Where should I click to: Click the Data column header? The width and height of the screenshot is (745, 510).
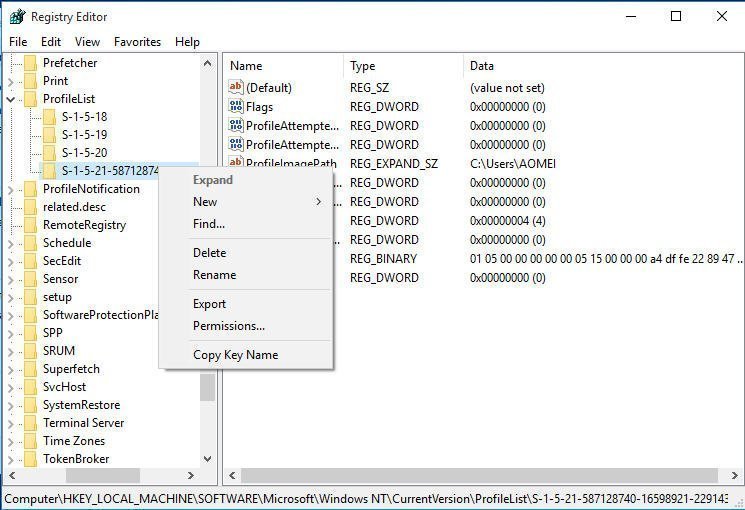click(482, 66)
